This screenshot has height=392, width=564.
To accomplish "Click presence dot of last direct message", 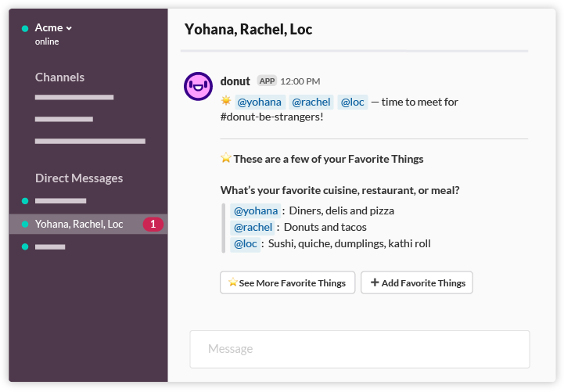I will (25, 246).
